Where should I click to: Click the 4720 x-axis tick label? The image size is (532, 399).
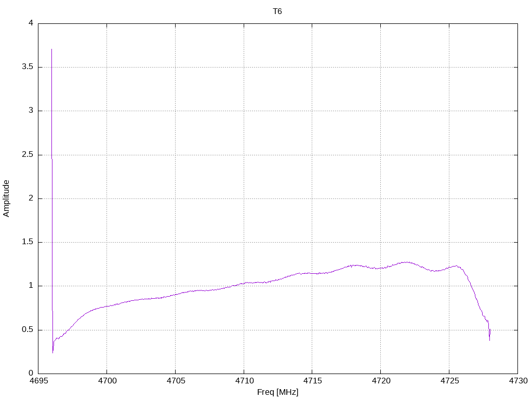point(381,381)
